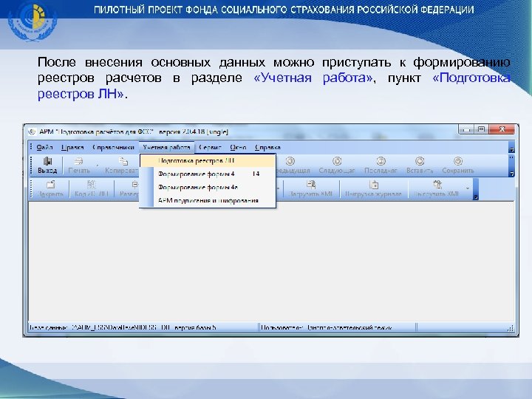This screenshot has height=399, width=532.
Task: Click the database path in status bar
Action: [123, 327]
